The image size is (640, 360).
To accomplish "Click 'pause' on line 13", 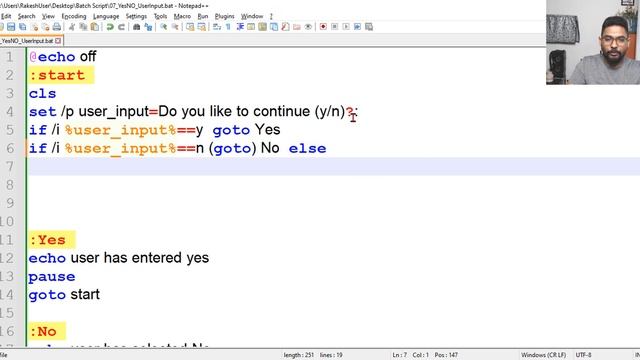I will click(52, 277).
